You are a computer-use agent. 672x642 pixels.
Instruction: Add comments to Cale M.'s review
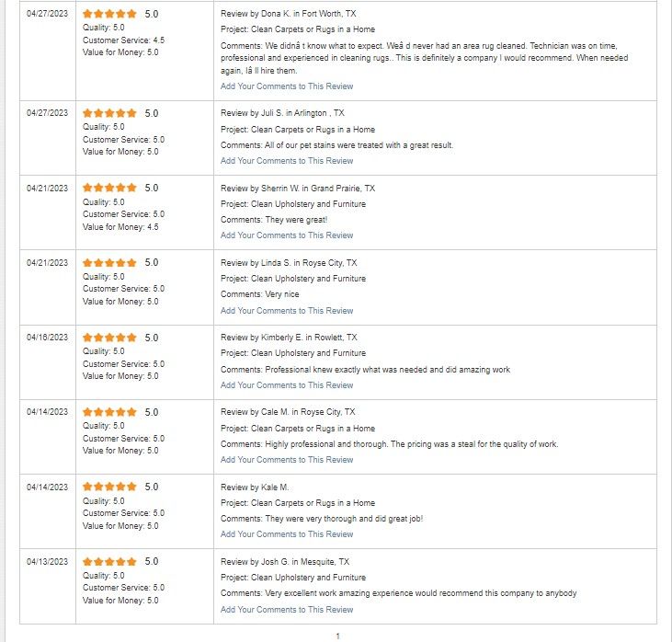point(287,460)
